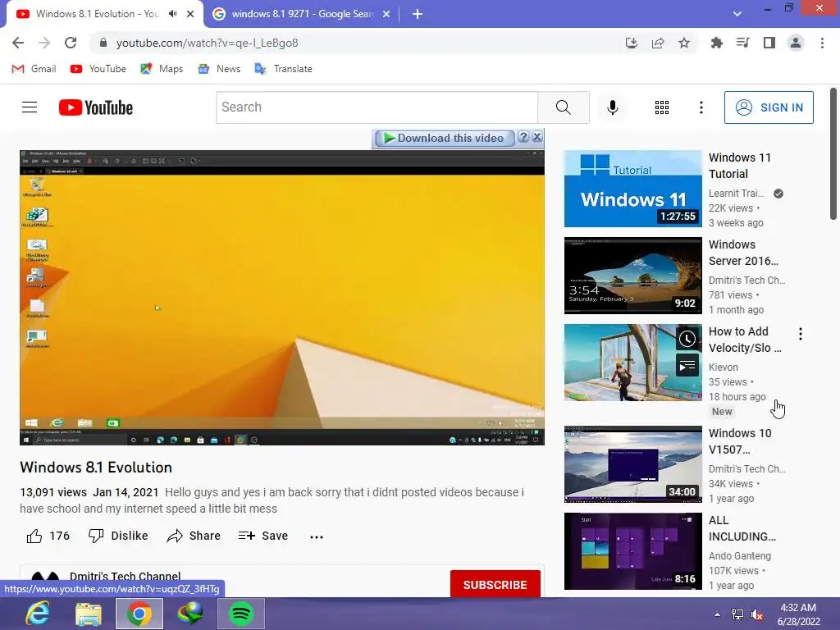This screenshot has width=840, height=630.
Task: Click the muted volume tray icon
Action: click(x=757, y=614)
